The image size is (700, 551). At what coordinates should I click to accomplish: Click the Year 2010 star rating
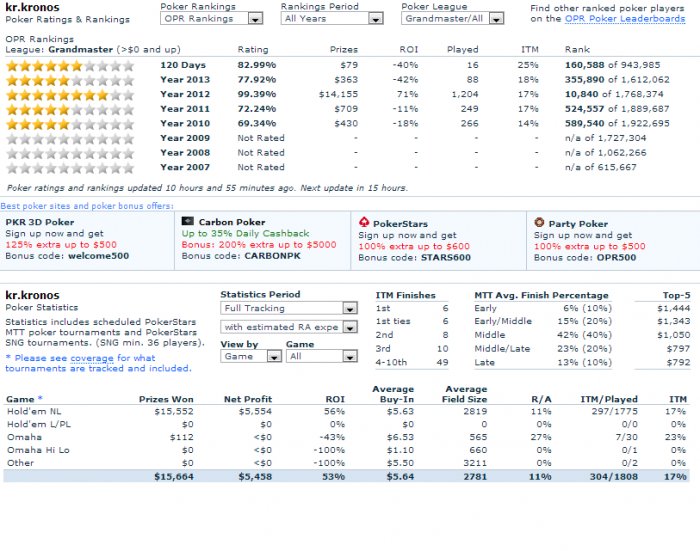coord(70,125)
